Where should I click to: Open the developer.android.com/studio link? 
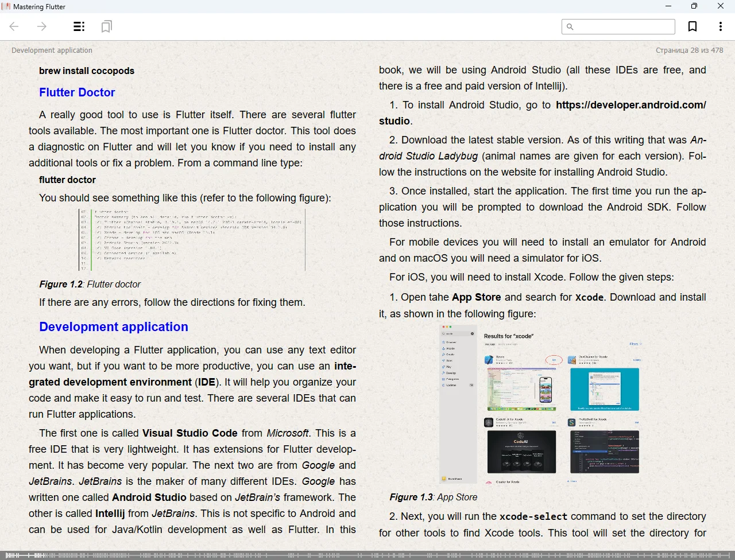(x=630, y=105)
